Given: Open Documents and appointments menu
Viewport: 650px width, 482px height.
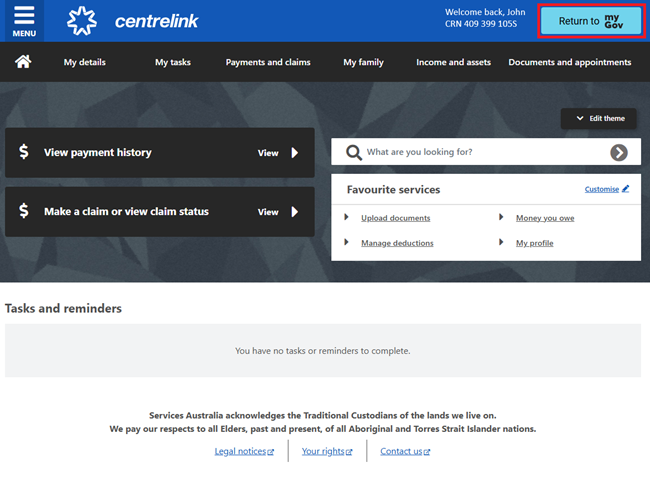Looking at the screenshot, I should (569, 62).
